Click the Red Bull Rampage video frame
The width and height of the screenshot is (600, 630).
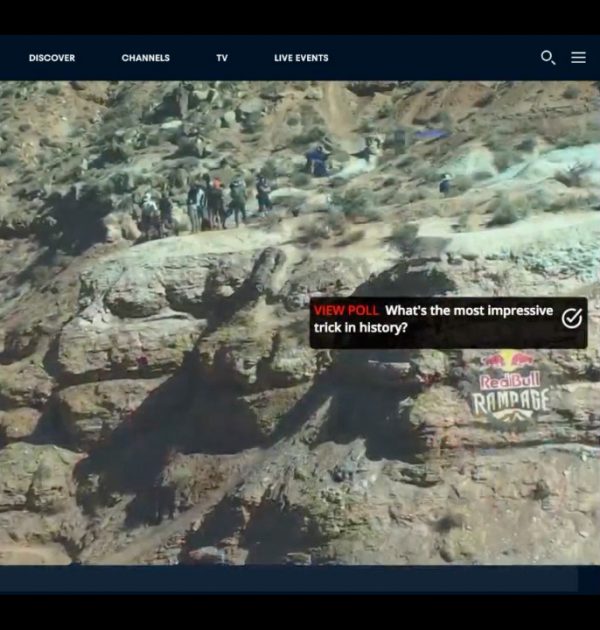click(300, 323)
